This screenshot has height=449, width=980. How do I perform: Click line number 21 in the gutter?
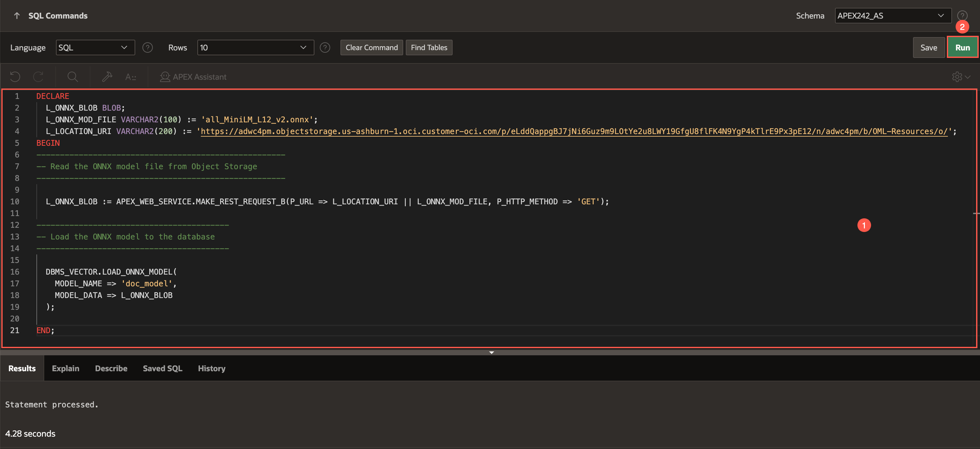pyautogui.click(x=15, y=331)
